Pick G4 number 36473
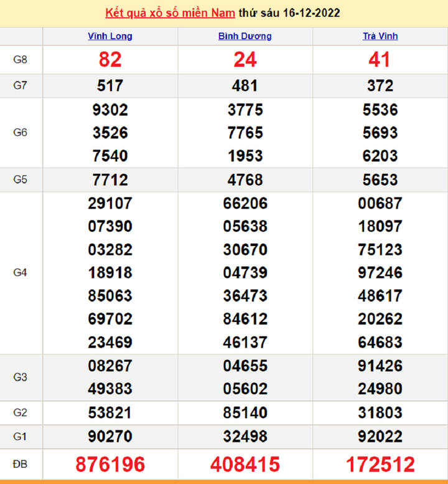Viewport: 448px width, 484px height. 245,296
